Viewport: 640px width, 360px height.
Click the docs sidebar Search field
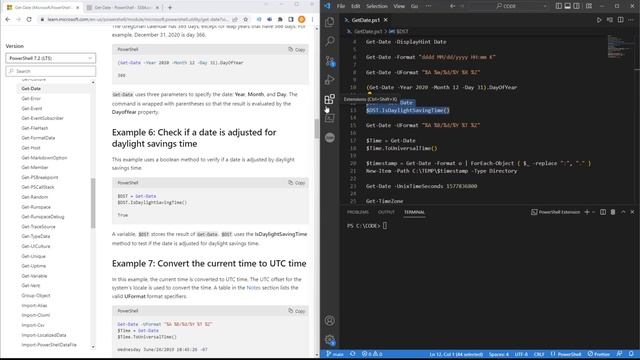[51, 71]
